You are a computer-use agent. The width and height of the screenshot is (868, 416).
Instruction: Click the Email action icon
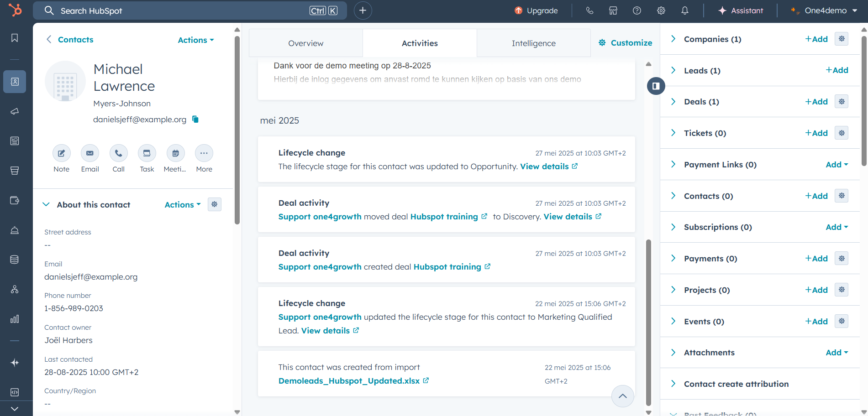tap(90, 153)
